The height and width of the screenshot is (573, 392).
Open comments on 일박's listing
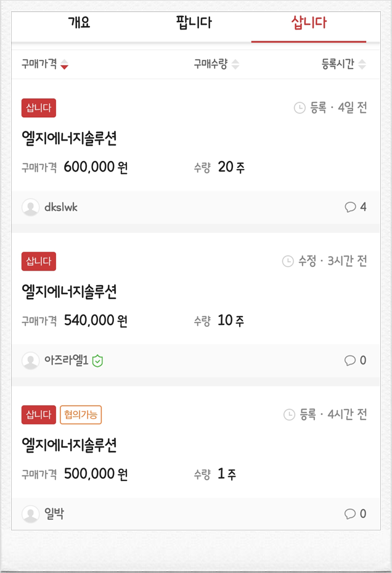click(x=355, y=514)
